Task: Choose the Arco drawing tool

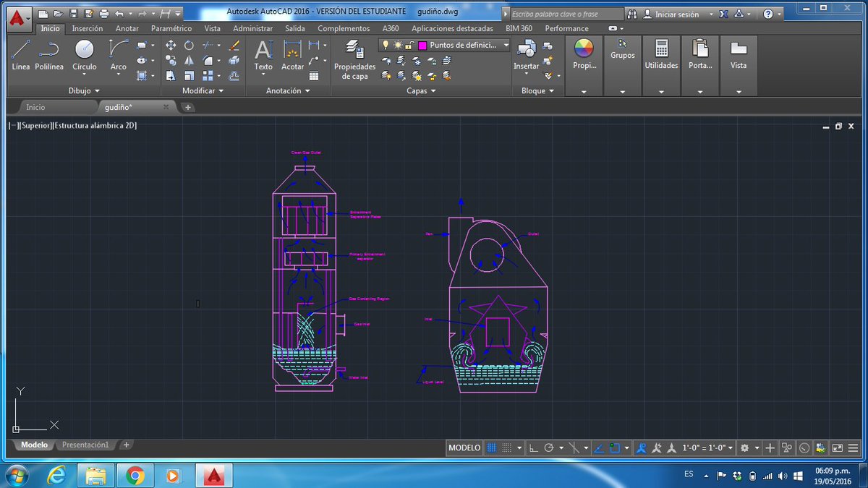Action: [119, 55]
